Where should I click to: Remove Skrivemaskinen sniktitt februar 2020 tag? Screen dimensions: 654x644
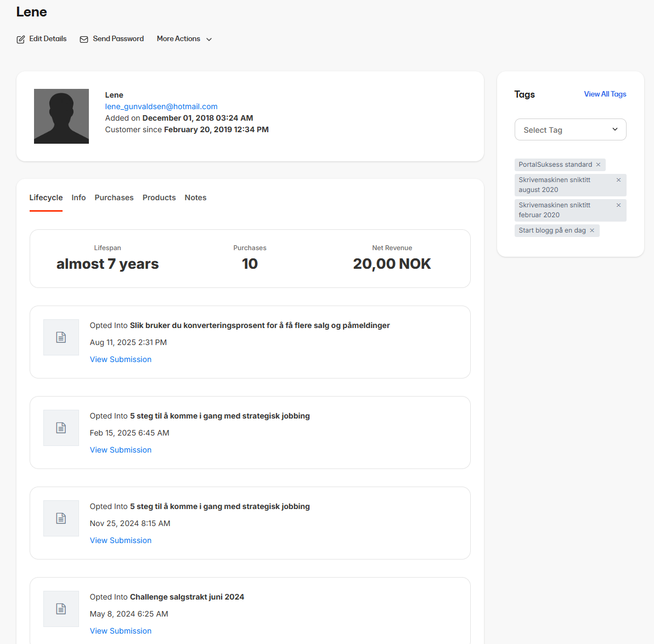tap(618, 205)
